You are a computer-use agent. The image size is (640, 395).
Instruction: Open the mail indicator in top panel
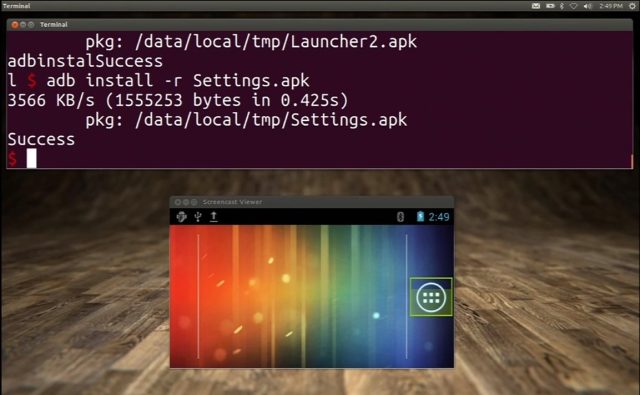pos(536,6)
